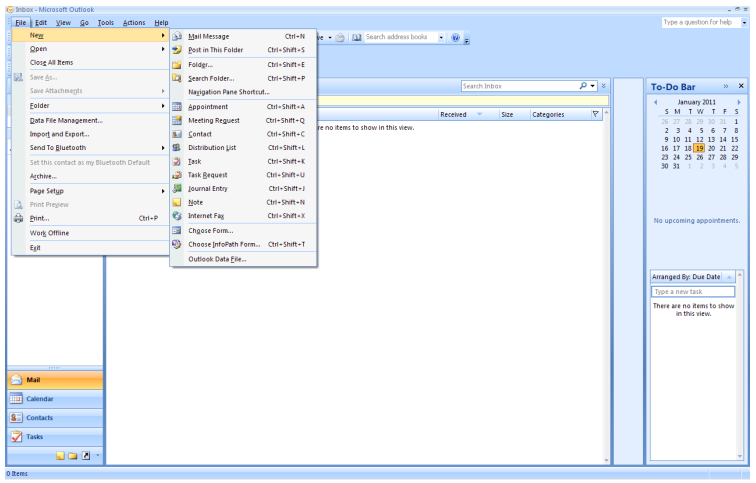Click the Search Inbox field
The height and width of the screenshot is (483, 756).
coord(519,86)
